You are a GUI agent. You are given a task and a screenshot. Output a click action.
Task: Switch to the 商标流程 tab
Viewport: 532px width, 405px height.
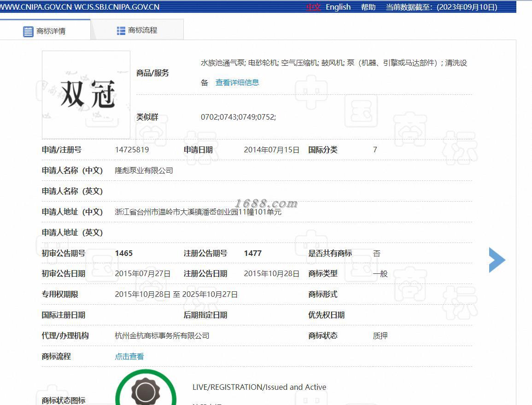pos(137,30)
